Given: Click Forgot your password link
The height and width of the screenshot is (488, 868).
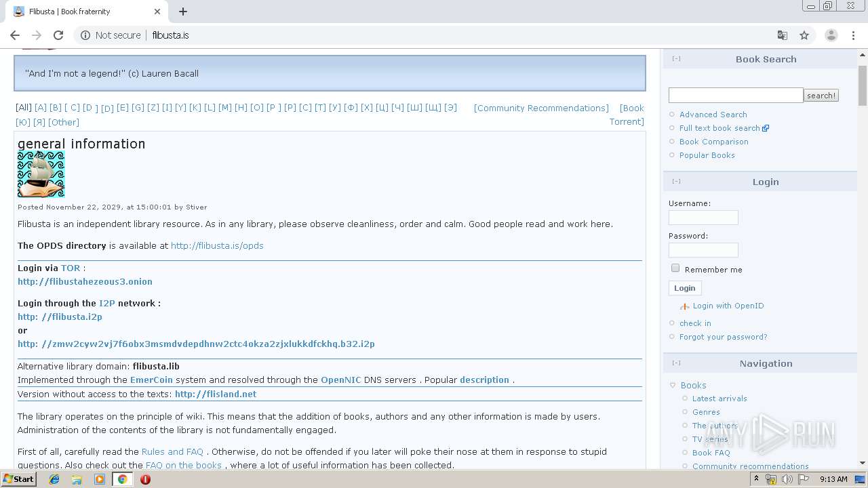Looking at the screenshot, I should coord(724,337).
